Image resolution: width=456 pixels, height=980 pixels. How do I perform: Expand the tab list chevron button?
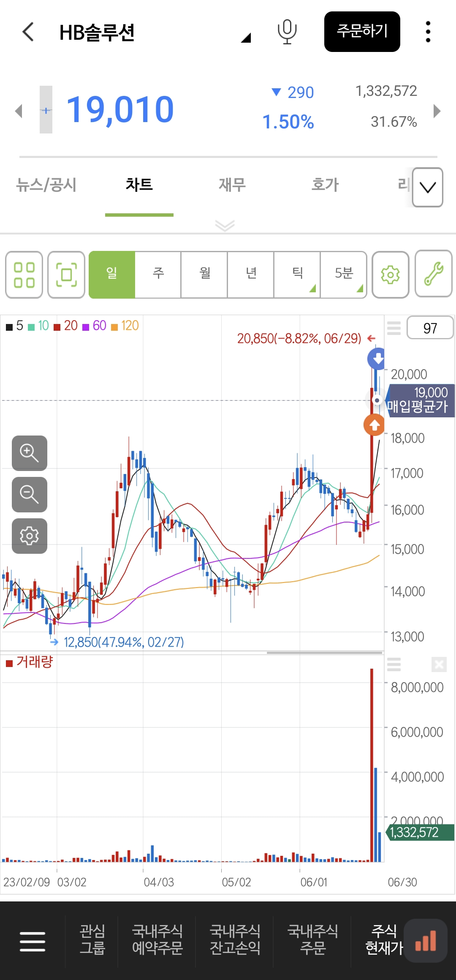428,188
